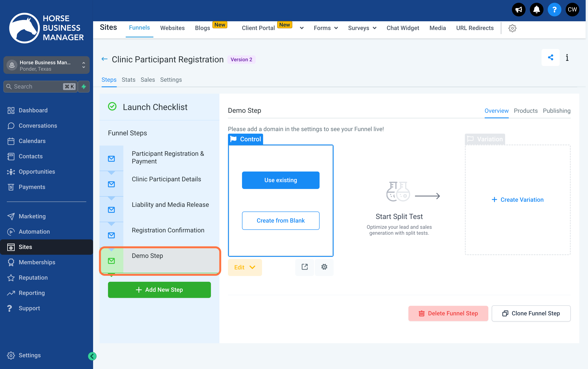
Task: Open the help question mark icon
Action: pos(554,10)
